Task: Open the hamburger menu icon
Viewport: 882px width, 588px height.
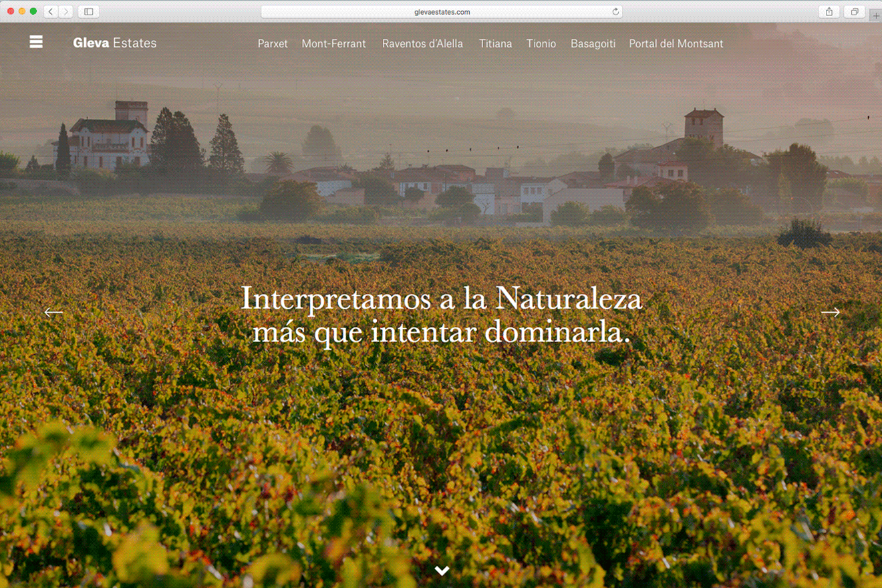Action: coord(36,42)
